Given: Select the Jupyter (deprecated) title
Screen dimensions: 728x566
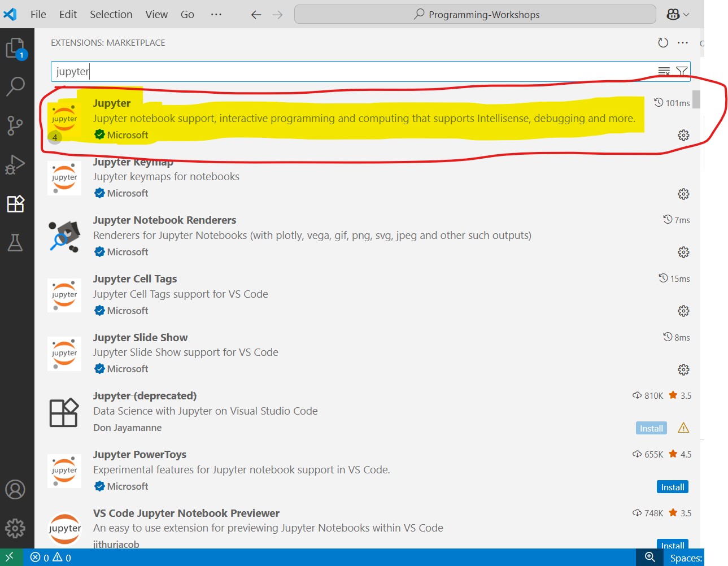Looking at the screenshot, I should (x=145, y=396).
